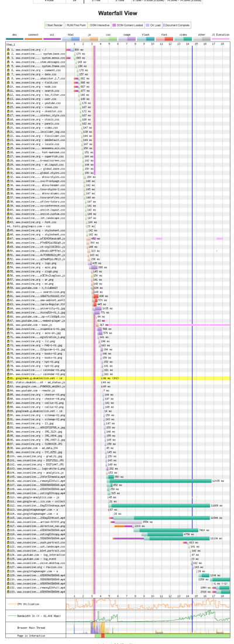The image size is (234, 644).
Task: Click the JS Execution legend swatch
Action: coord(220,39)
